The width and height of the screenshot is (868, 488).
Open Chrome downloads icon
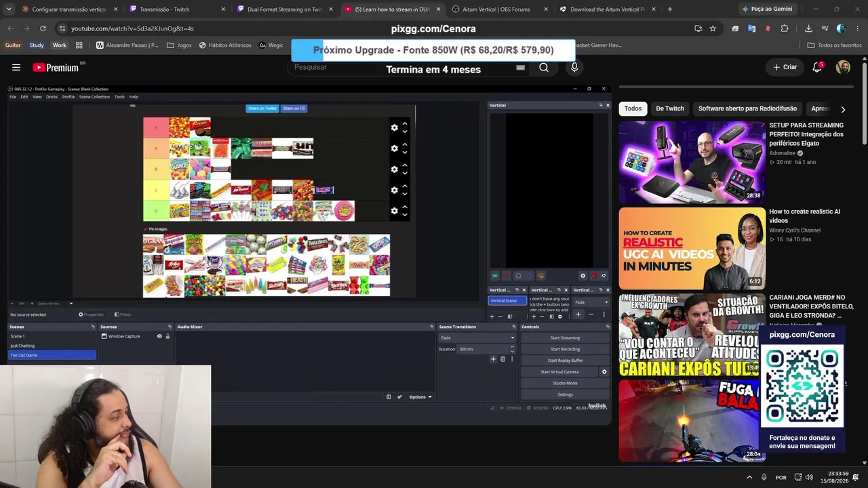(808, 28)
